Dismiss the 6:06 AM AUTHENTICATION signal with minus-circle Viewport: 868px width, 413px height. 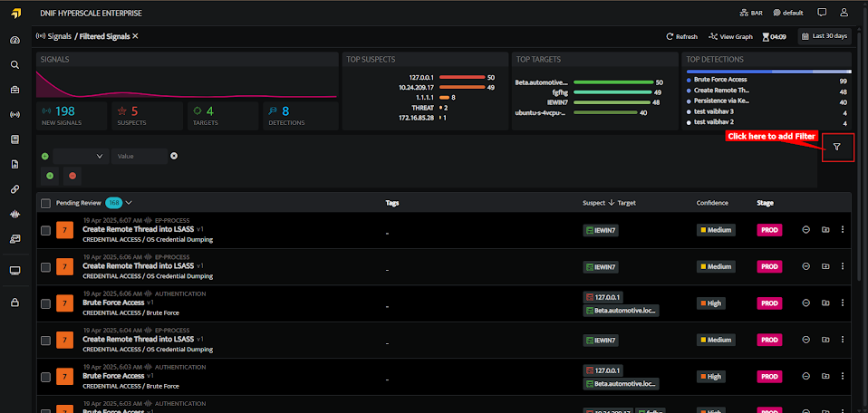coord(806,303)
